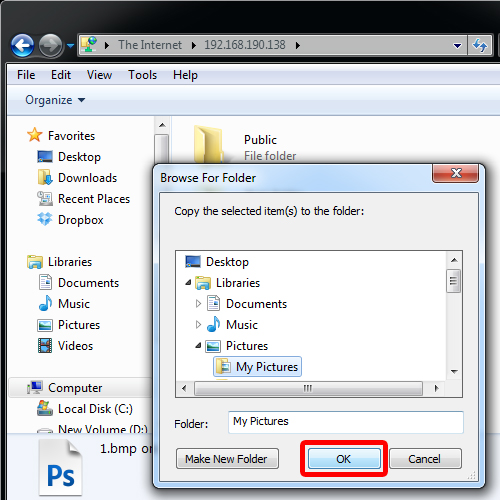Viewport: 500px width, 500px height.
Task: Collapse the Pictures node in dialog tree
Action: pyautogui.click(x=198, y=346)
